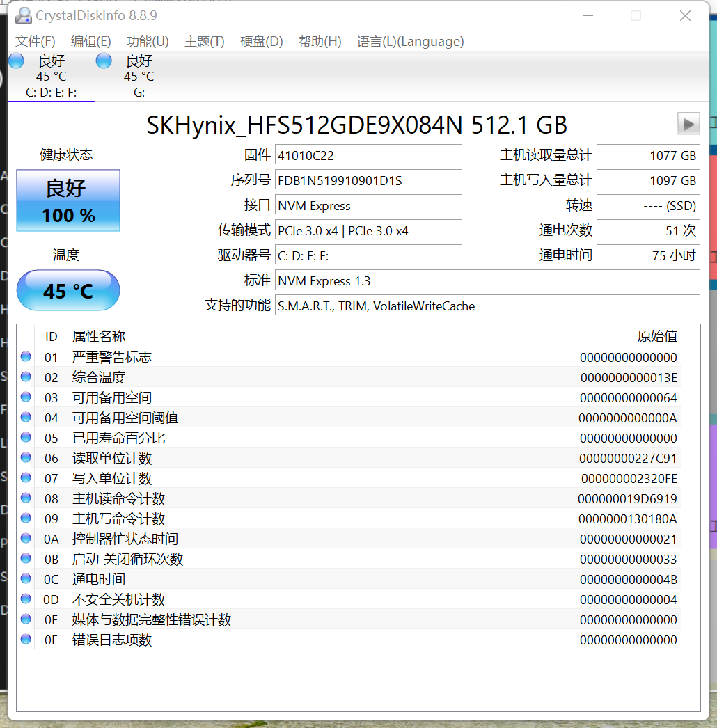
Task: Switch to the G: disk tab
Action: click(x=139, y=76)
